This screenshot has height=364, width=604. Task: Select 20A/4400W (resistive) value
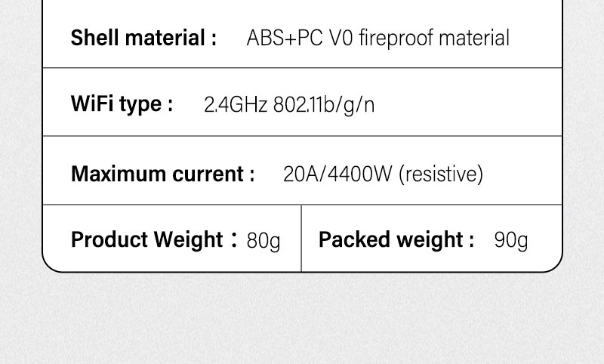tap(383, 174)
